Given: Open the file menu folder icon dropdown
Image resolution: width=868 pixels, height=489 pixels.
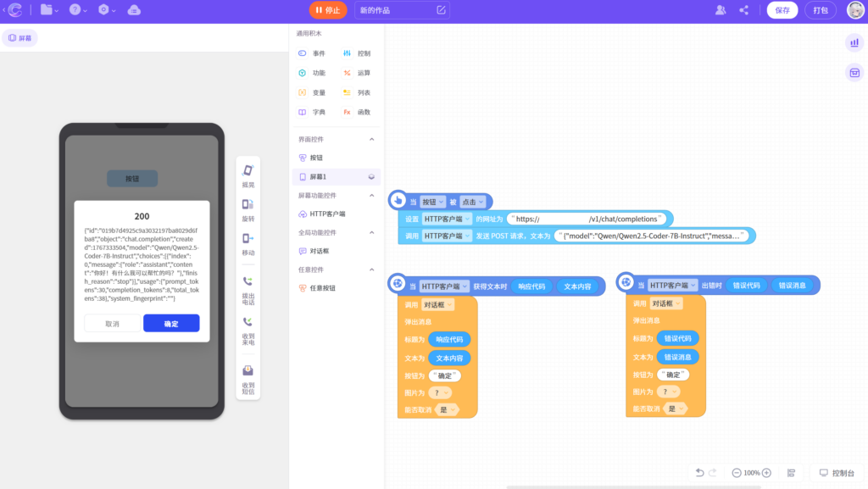Looking at the screenshot, I should pyautogui.click(x=49, y=10).
